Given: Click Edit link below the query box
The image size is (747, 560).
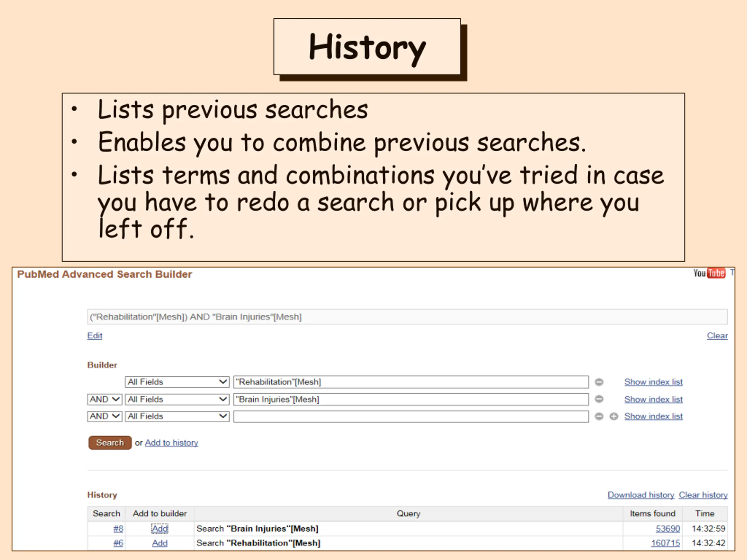Looking at the screenshot, I should click(95, 335).
